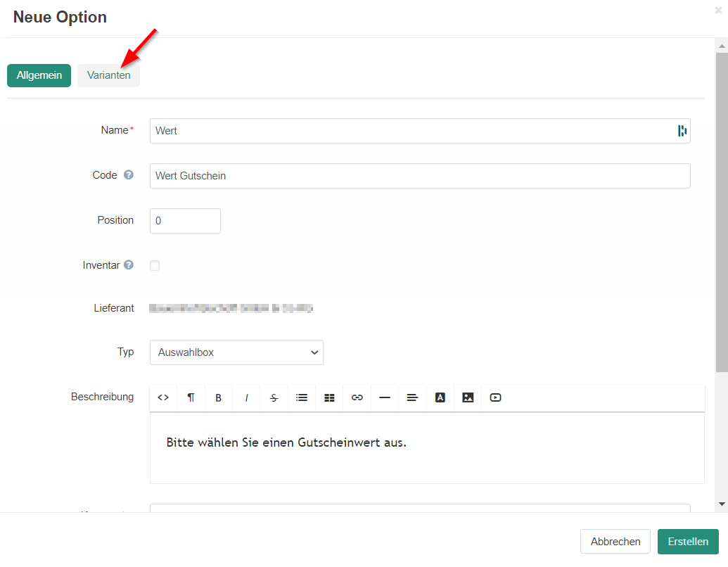Viewport: 728px width, 567px height.
Task: Click scrollbar up arrow
Action: pyautogui.click(x=722, y=46)
